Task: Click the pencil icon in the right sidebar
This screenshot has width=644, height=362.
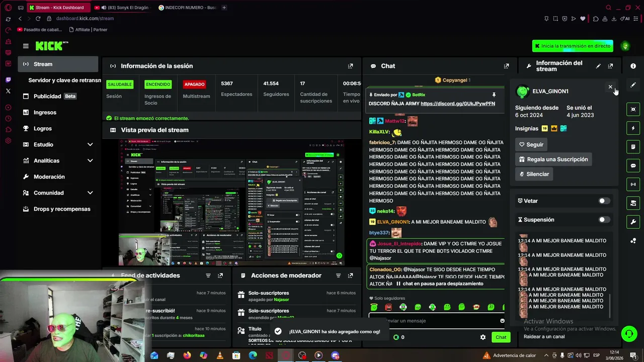Action: point(633,85)
